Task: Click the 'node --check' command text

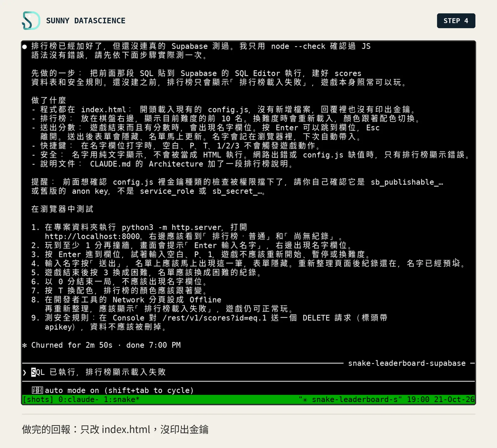Action: [298, 46]
